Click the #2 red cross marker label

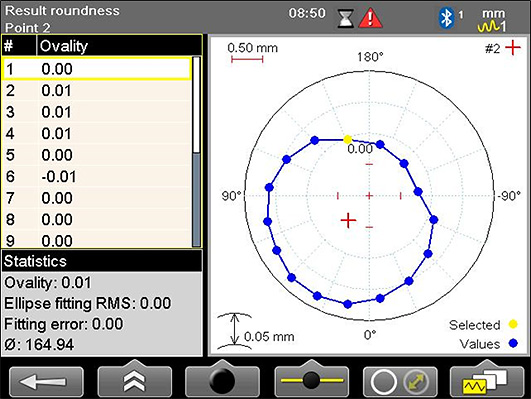click(503, 48)
